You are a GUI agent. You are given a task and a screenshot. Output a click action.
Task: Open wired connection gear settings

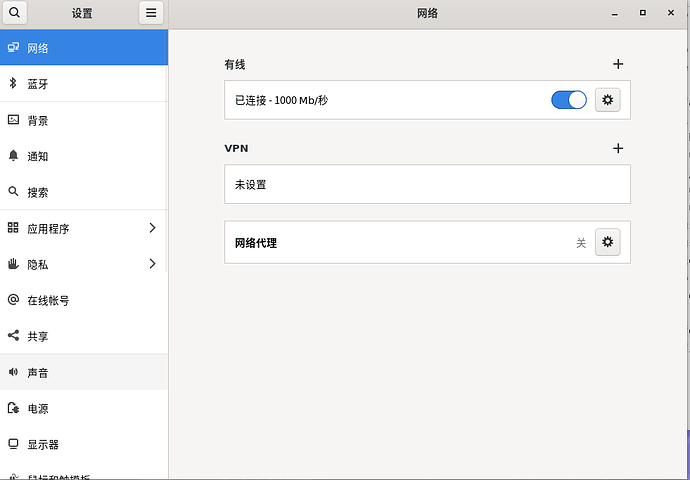pyautogui.click(x=607, y=100)
